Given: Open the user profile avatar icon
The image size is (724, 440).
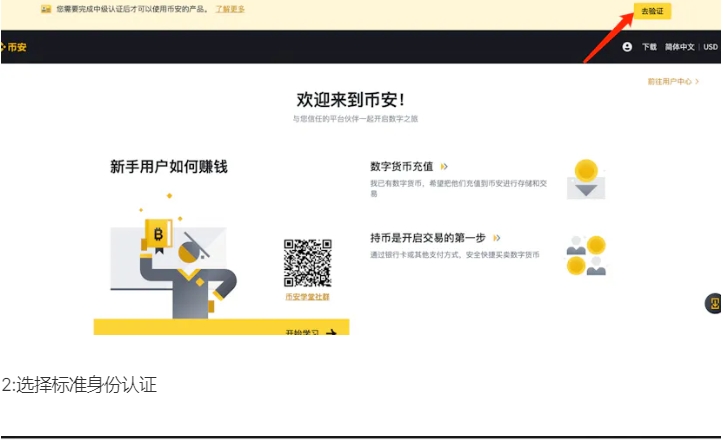Looking at the screenshot, I should [x=627, y=47].
